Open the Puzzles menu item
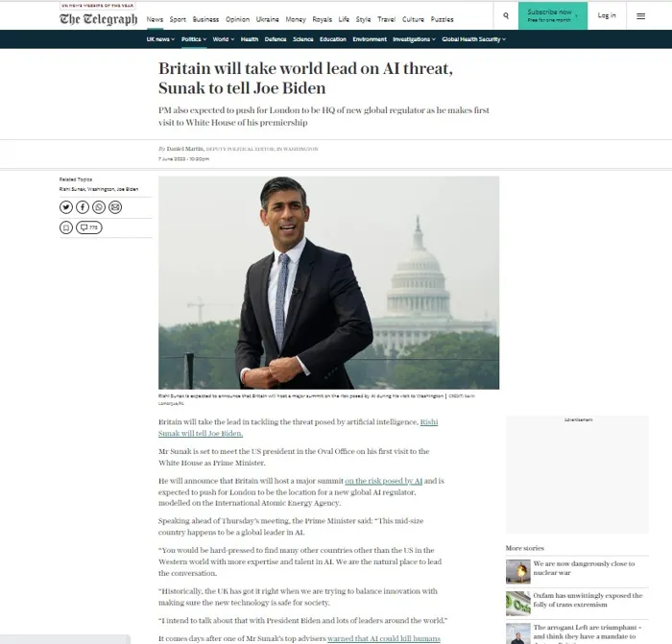Image resolution: width=672 pixels, height=644 pixels. click(x=442, y=19)
